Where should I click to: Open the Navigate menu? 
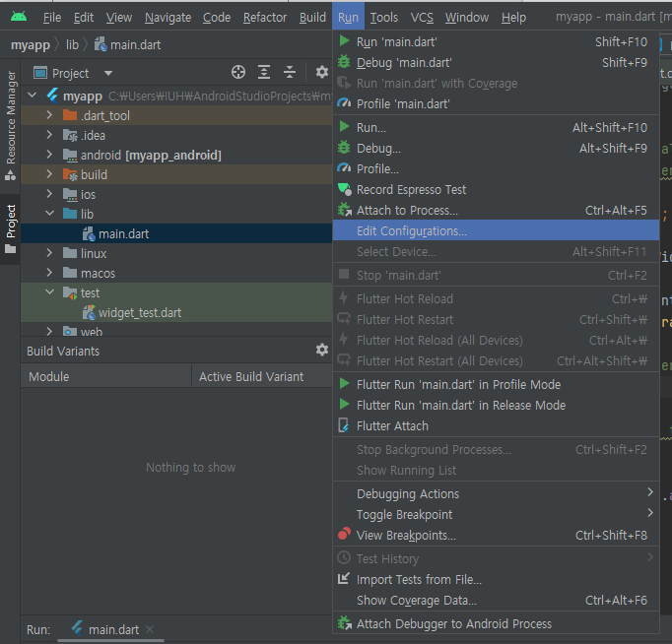pyautogui.click(x=168, y=17)
